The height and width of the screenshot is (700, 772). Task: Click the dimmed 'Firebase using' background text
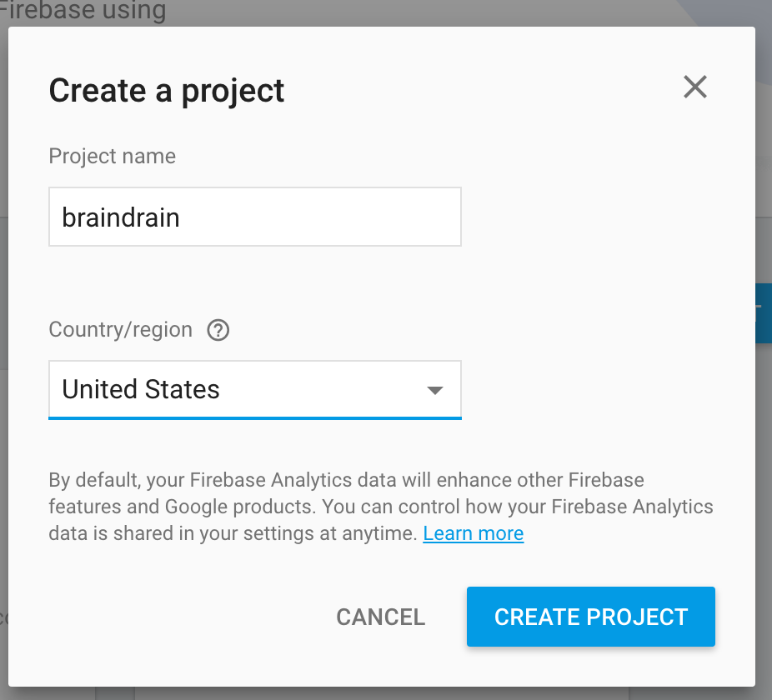point(83,11)
